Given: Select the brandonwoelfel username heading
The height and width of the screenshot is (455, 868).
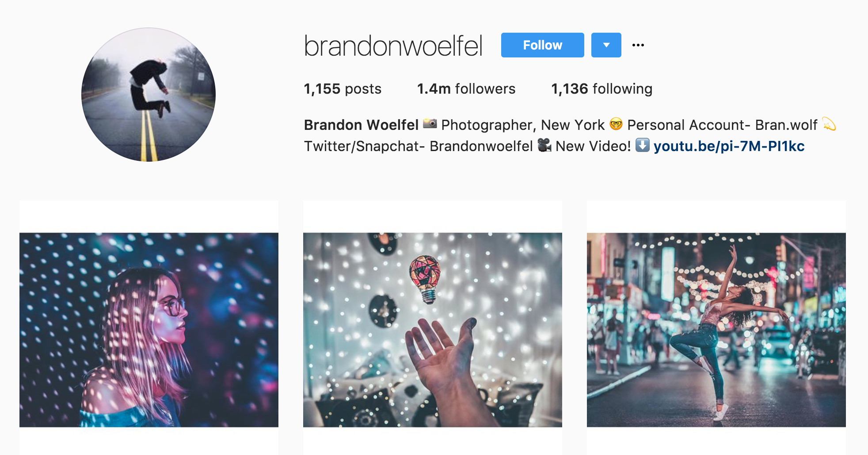Looking at the screenshot, I should point(393,46).
